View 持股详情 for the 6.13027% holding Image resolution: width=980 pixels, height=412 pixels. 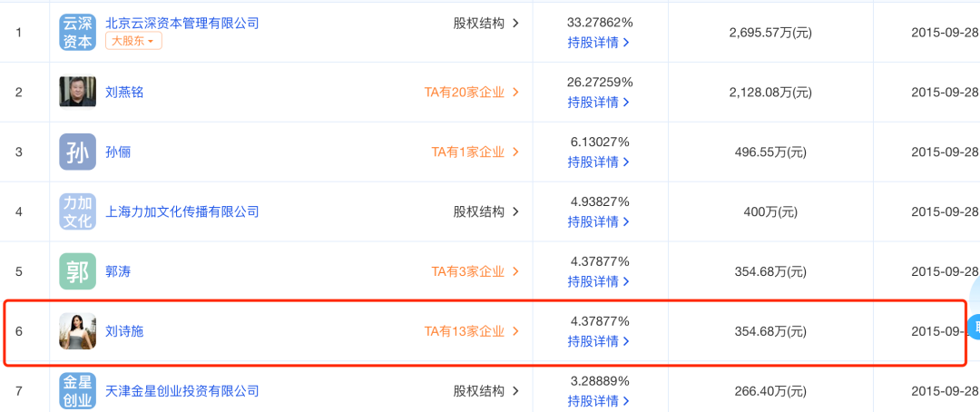click(598, 162)
